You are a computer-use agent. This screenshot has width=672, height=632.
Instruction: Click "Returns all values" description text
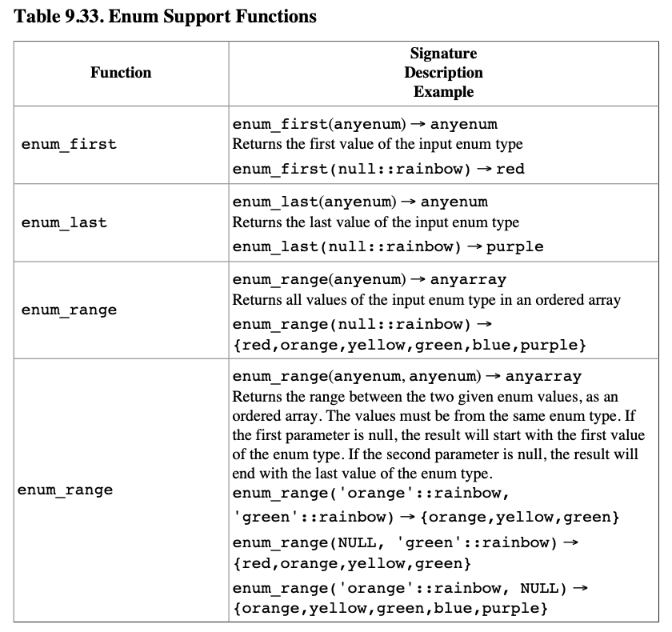click(x=426, y=300)
